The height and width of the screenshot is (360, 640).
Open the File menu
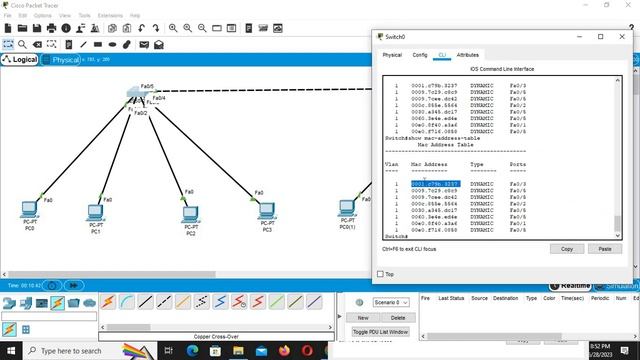click(x=7, y=16)
